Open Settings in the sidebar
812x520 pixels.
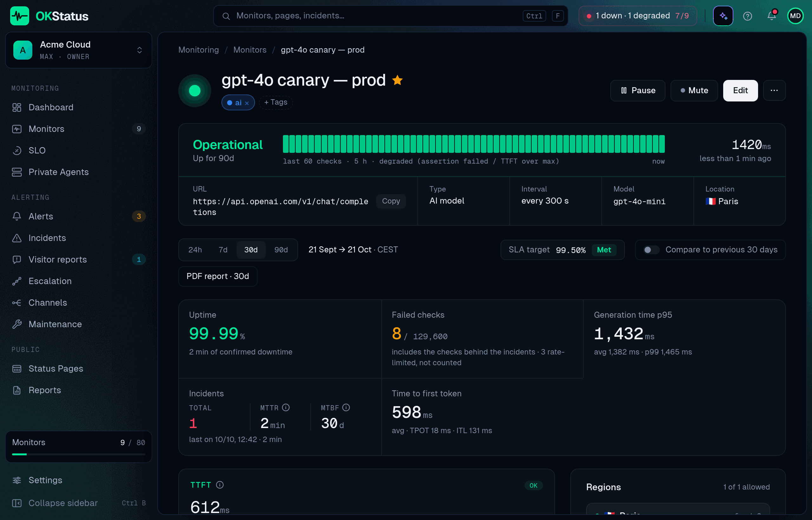[x=78, y=480]
